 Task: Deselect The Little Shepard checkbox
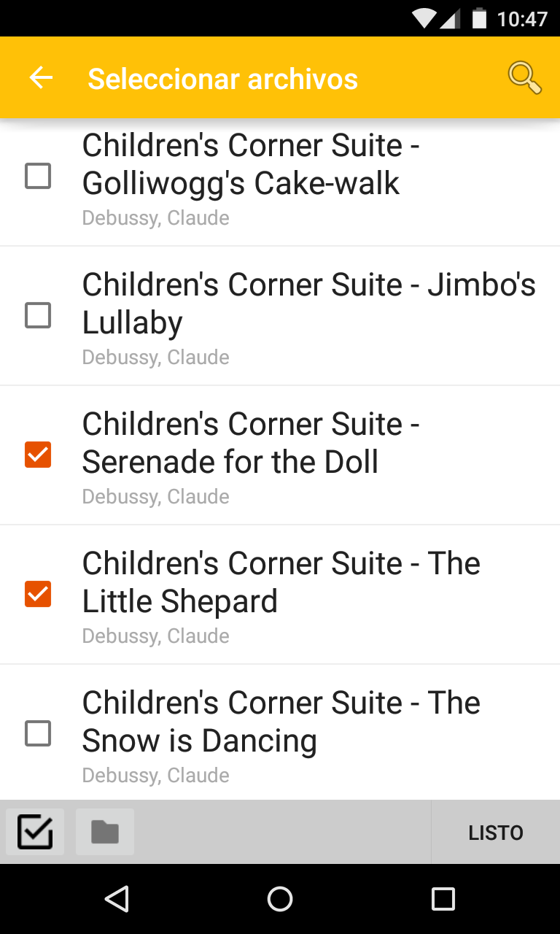point(38,594)
